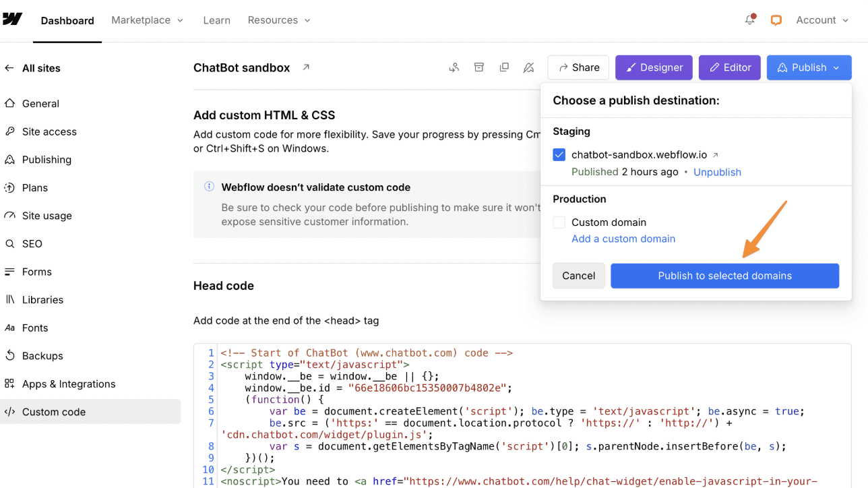Click the Site access key icon
The height and width of the screenshot is (488, 868).
[x=9, y=131]
